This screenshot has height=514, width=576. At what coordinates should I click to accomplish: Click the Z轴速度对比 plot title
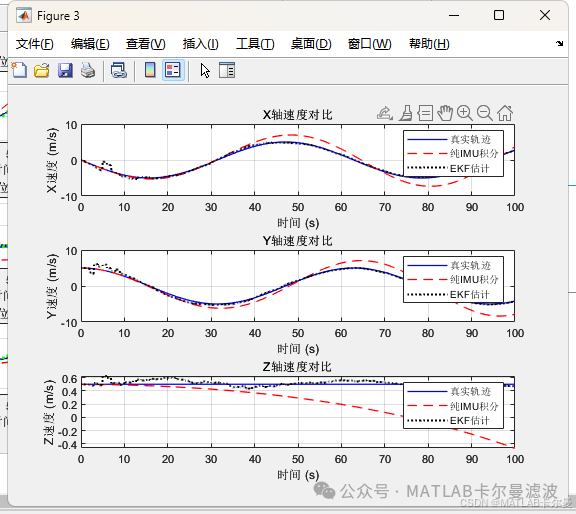coord(297,367)
